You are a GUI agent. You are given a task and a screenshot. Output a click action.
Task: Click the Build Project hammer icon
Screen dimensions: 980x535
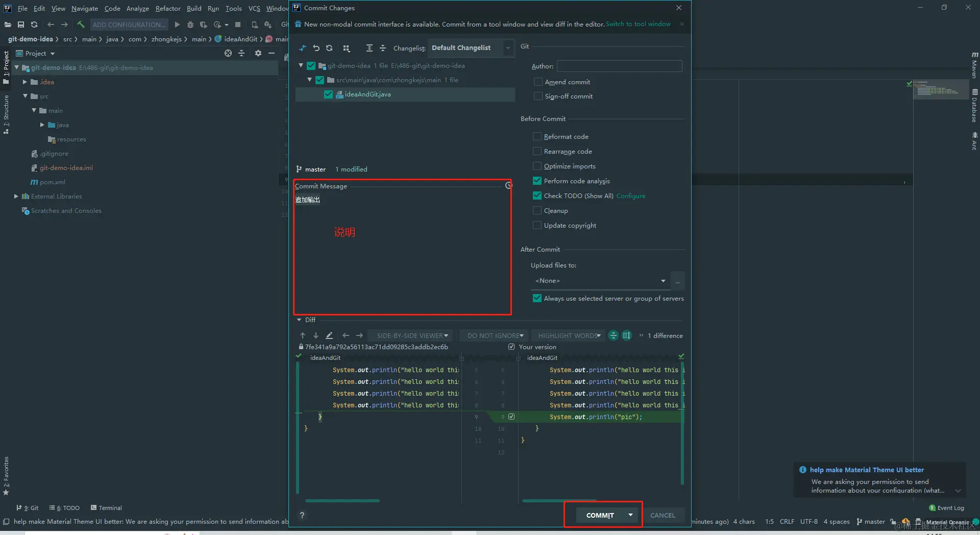click(x=81, y=24)
